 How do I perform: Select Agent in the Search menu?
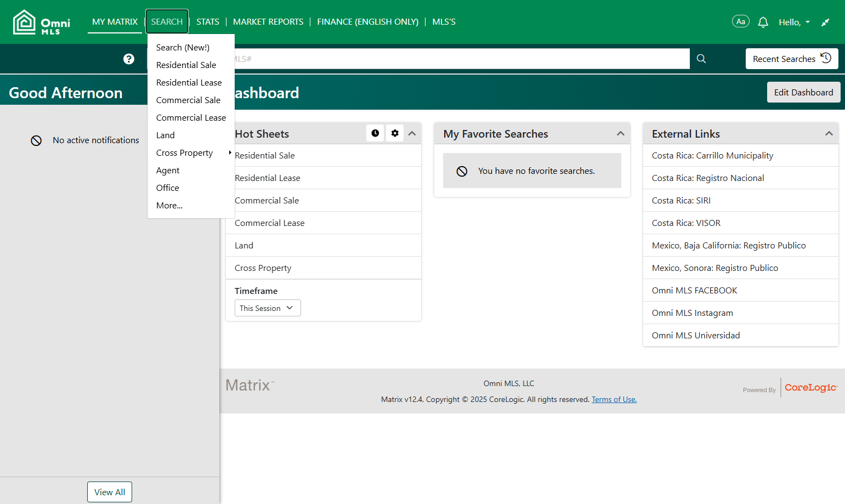[191, 171]
